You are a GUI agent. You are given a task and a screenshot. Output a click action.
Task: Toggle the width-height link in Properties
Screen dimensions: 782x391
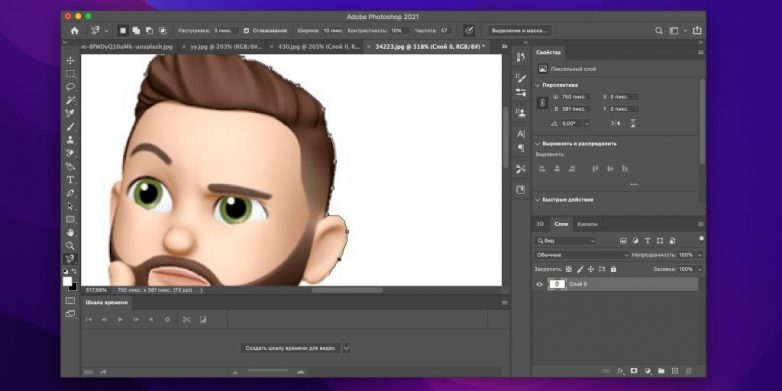(543, 103)
